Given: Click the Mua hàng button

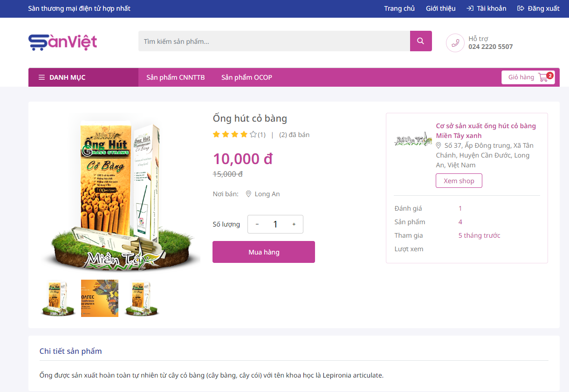Looking at the screenshot, I should point(264,252).
